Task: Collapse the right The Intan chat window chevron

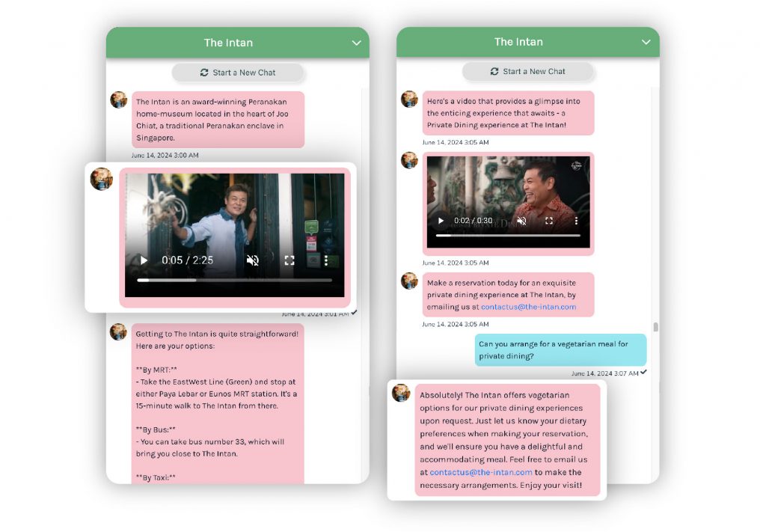Action: [646, 42]
